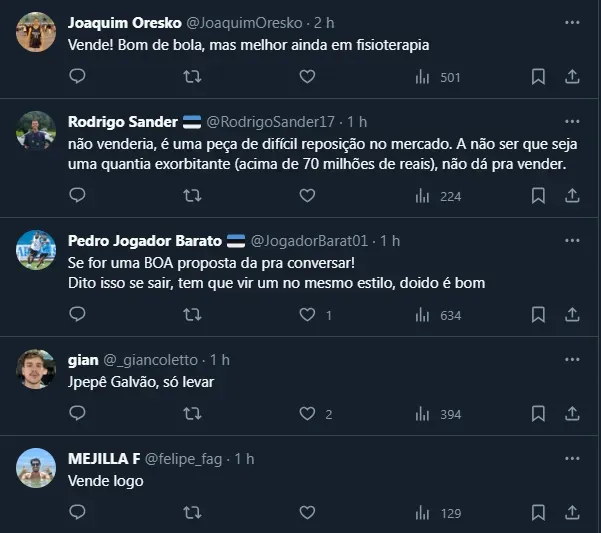Like Pedro Jogador Barato's tweet
Viewport: 601px width, 533px height.
pos(307,315)
